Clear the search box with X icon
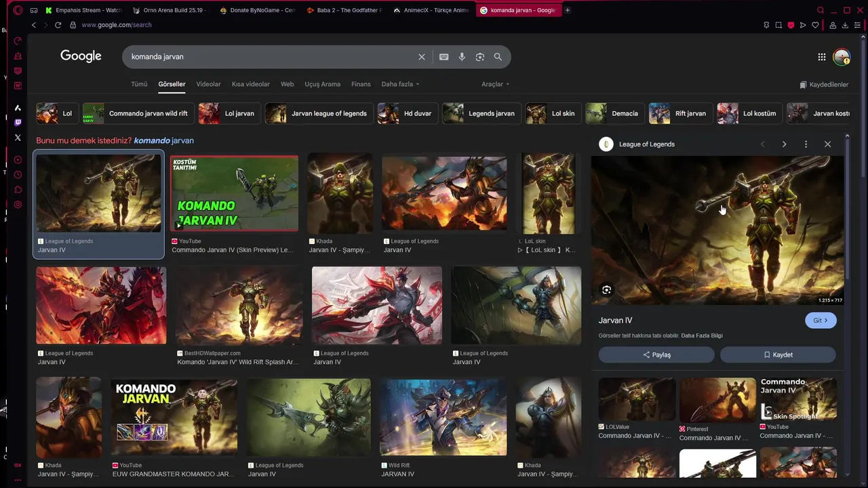 [x=422, y=57]
